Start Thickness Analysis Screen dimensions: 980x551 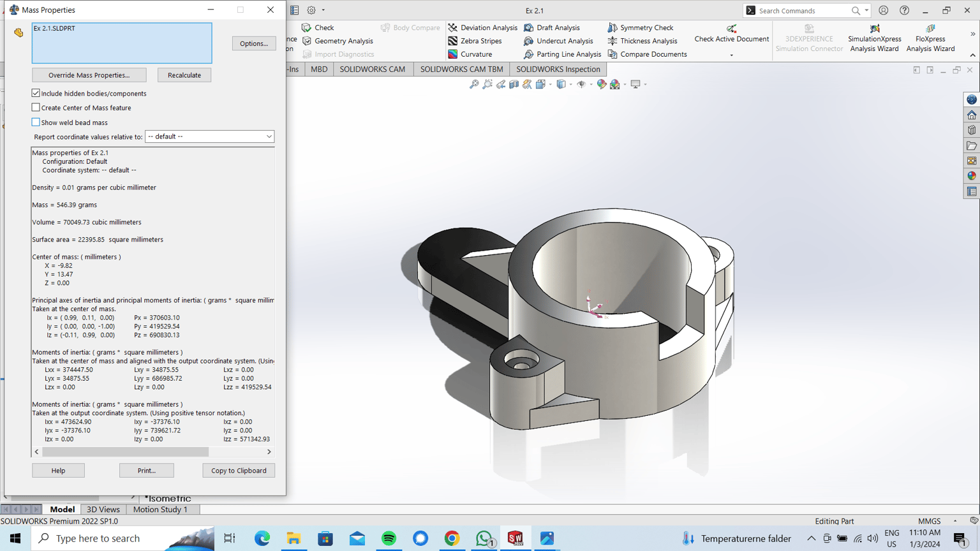tap(642, 41)
